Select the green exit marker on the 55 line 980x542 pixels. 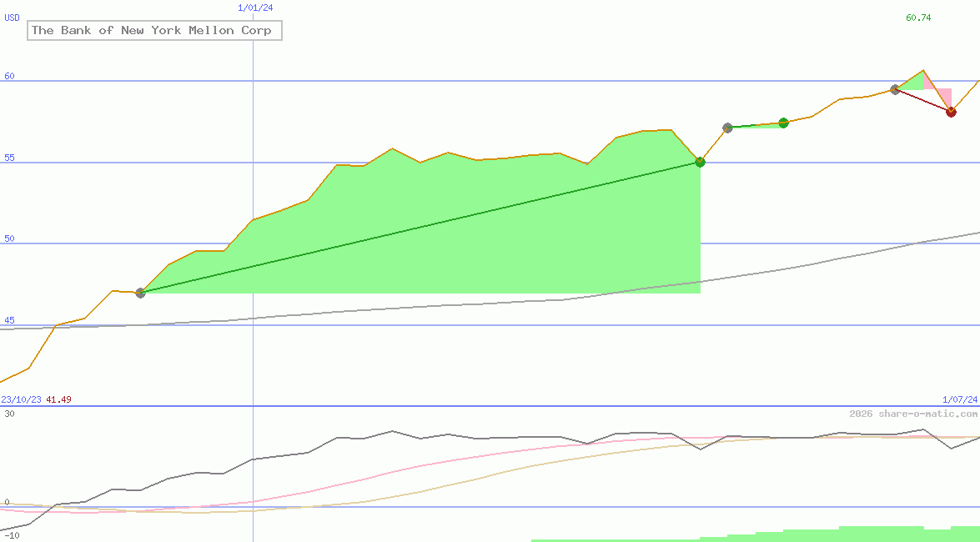coord(700,162)
